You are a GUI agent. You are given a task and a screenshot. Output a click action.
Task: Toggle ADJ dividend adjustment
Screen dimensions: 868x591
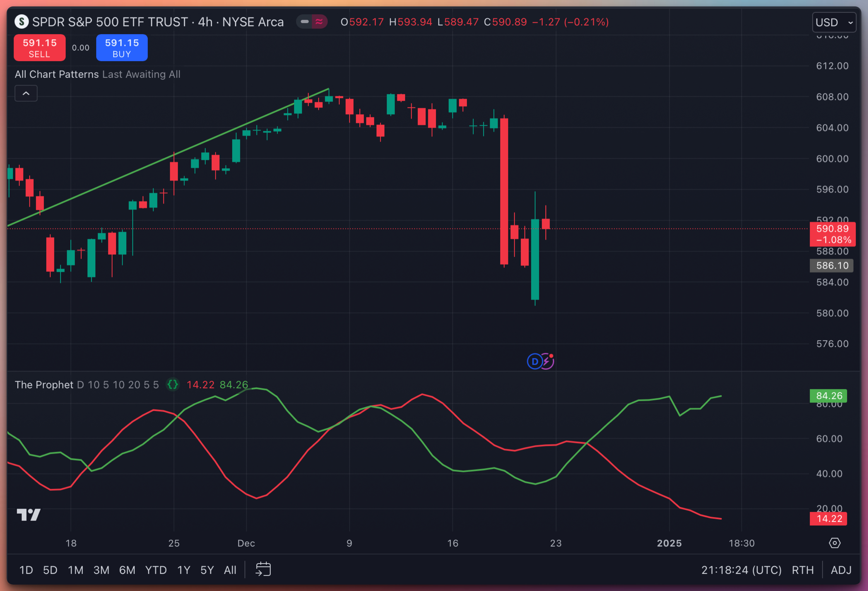click(x=841, y=570)
